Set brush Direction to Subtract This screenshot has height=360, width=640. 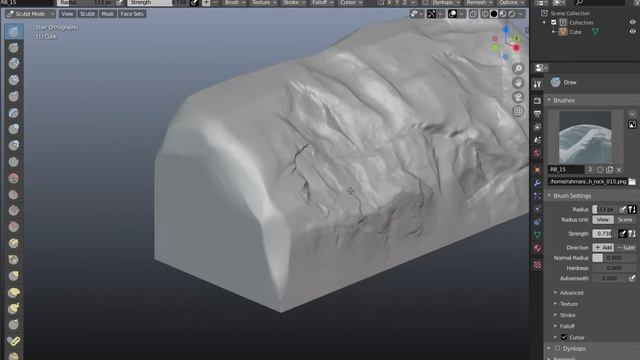pyautogui.click(x=625, y=247)
